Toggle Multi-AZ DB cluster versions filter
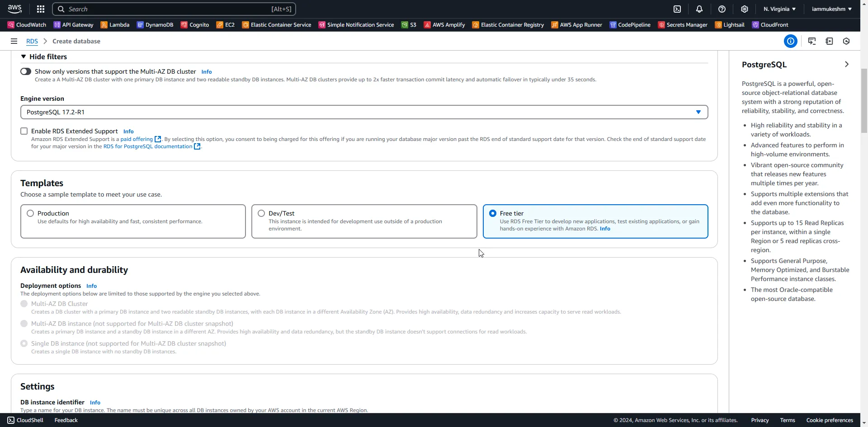868x427 pixels. (x=26, y=71)
